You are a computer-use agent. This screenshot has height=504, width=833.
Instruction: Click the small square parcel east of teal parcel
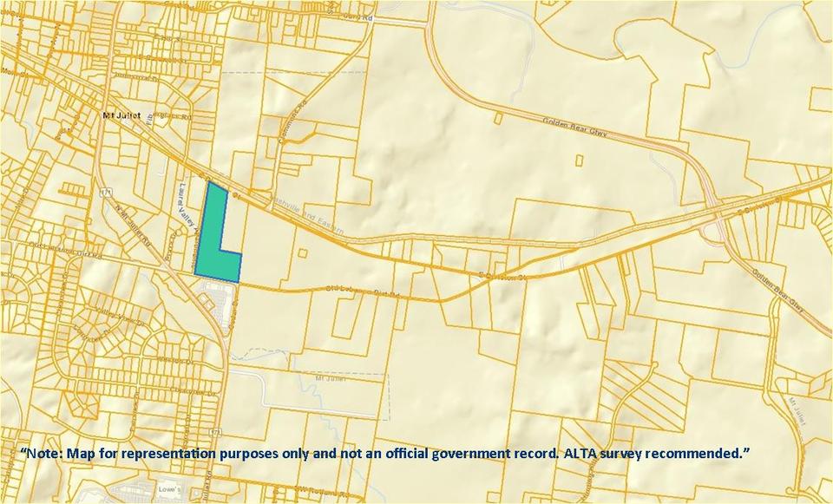(x=302, y=253)
